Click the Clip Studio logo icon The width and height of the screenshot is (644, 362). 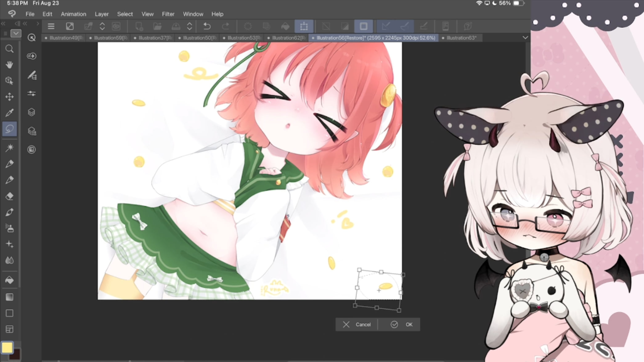[x=12, y=14]
